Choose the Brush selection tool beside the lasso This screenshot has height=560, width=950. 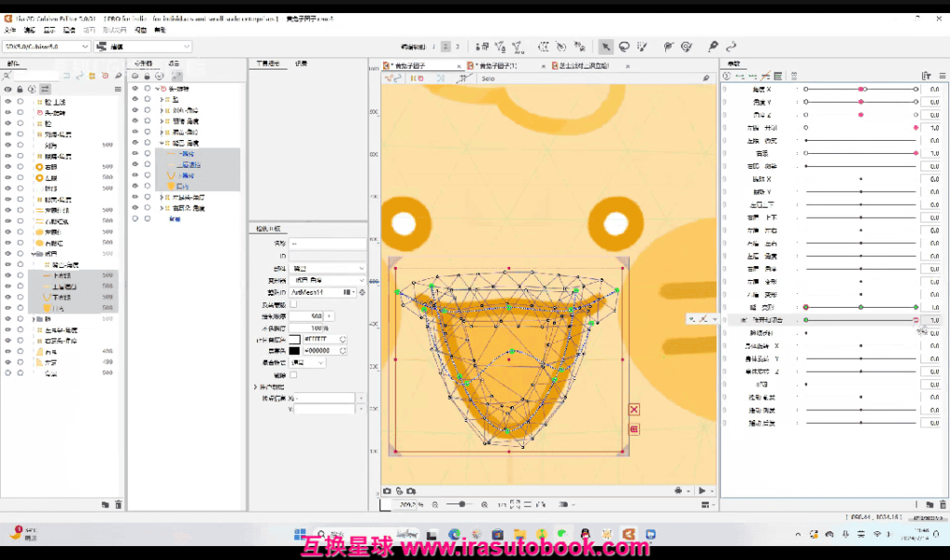coord(642,46)
